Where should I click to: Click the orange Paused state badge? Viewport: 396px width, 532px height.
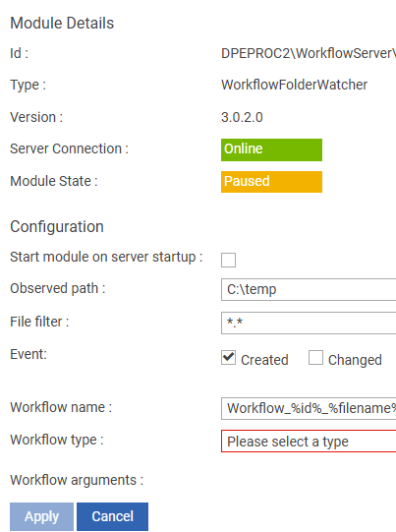point(271,182)
